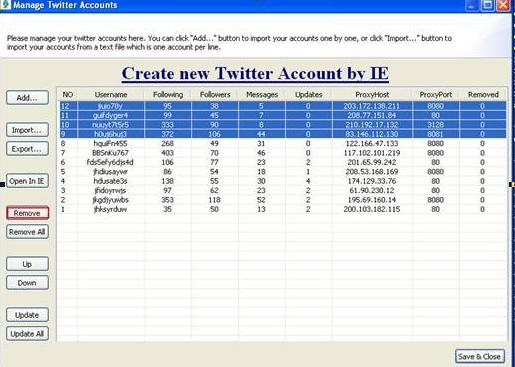Image resolution: width=515 pixels, height=367 pixels.
Task: Sort by ProxyHost column header
Action: point(372,95)
